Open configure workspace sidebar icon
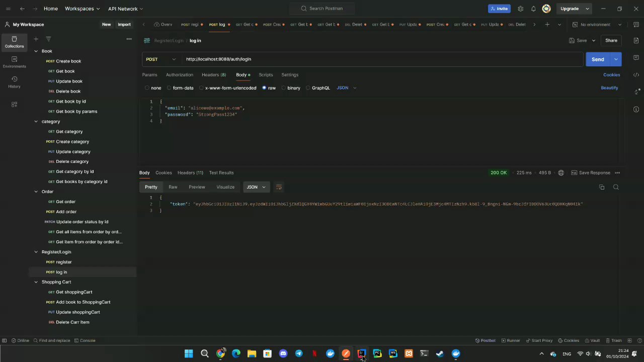This screenshot has height=362, width=644. (x=14, y=105)
